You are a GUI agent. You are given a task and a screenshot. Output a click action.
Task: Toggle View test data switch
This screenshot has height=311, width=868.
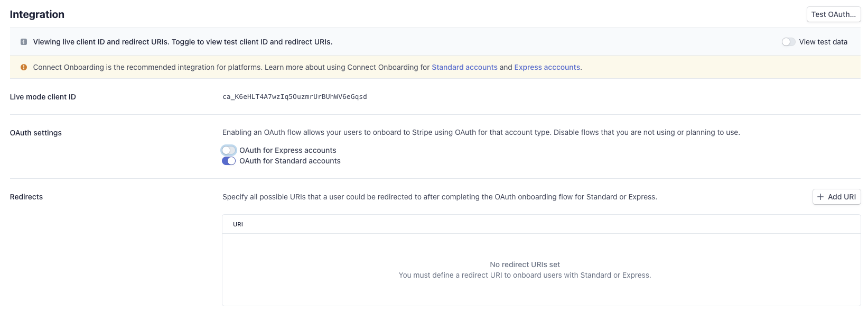click(x=789, y=42)
